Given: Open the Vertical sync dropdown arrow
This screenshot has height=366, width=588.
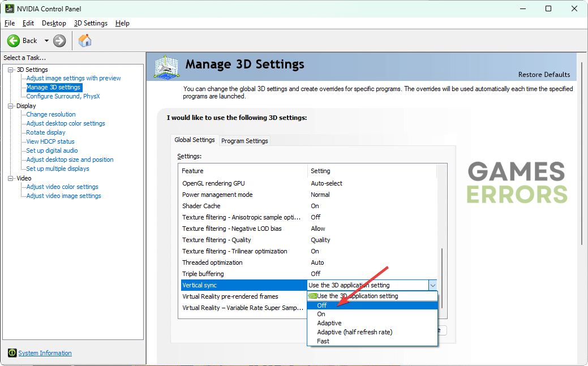Looking at the screenshot, I should point(432,285).
